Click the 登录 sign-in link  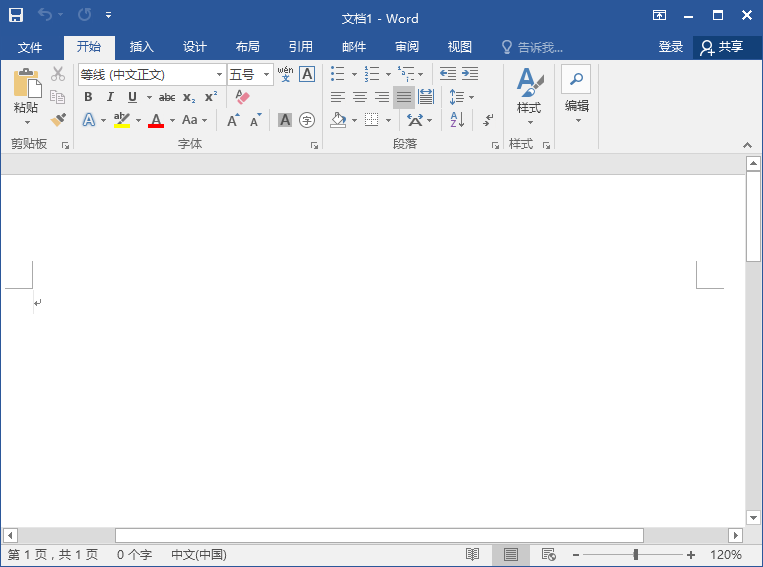(671, 47)
